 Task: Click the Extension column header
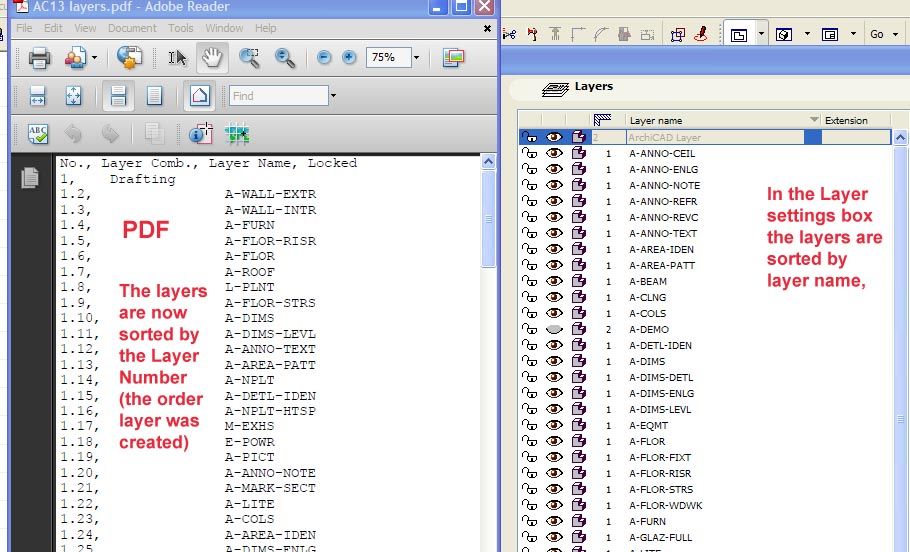857,120
